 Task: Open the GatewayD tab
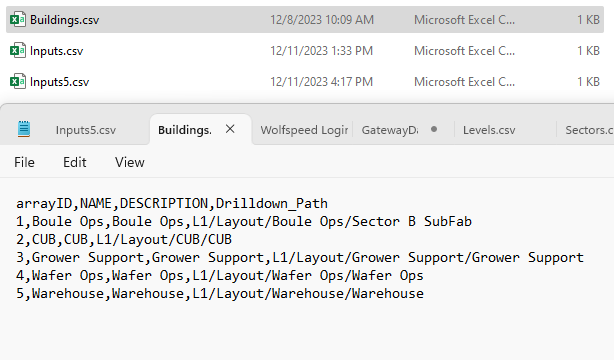pyautogui.click(x=390, y=130)
